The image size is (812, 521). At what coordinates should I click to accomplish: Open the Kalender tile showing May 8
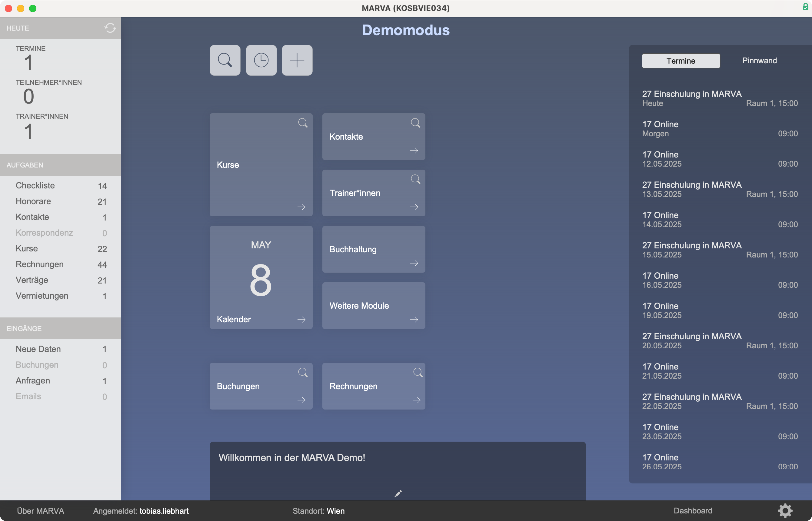(x=261, y=277)
